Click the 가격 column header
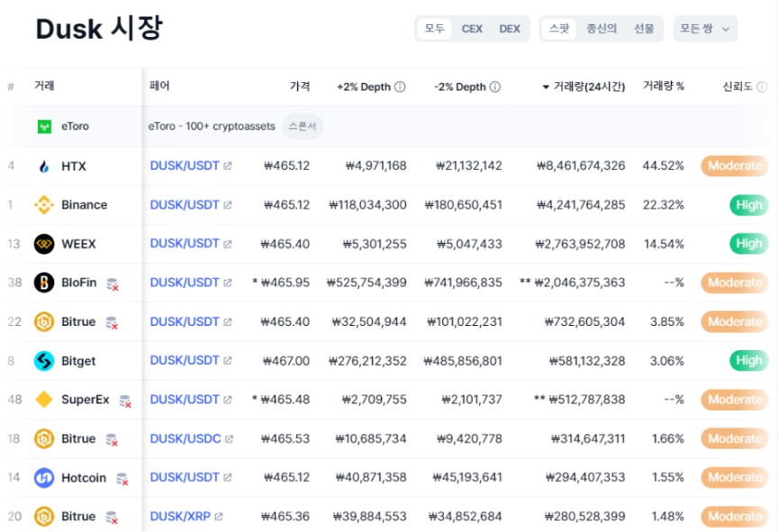Image resolution: width=778 pixels, height=532 pixels. point(300,86)
